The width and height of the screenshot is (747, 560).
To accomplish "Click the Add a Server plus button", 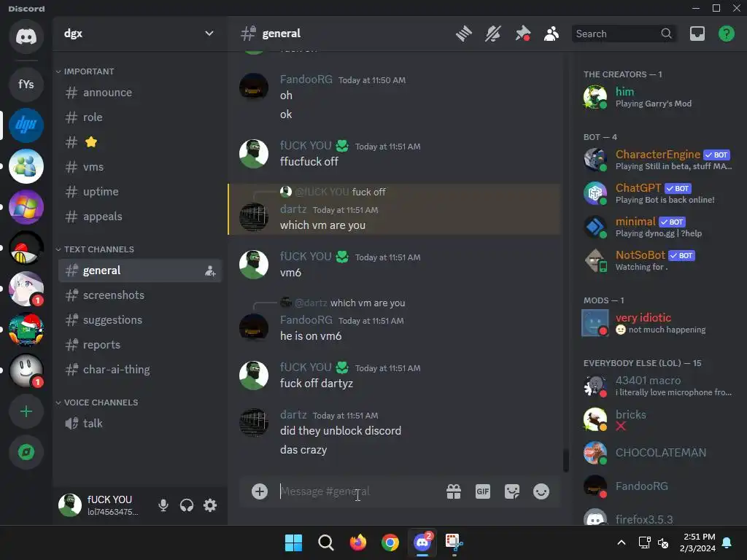I will [26, 411].
